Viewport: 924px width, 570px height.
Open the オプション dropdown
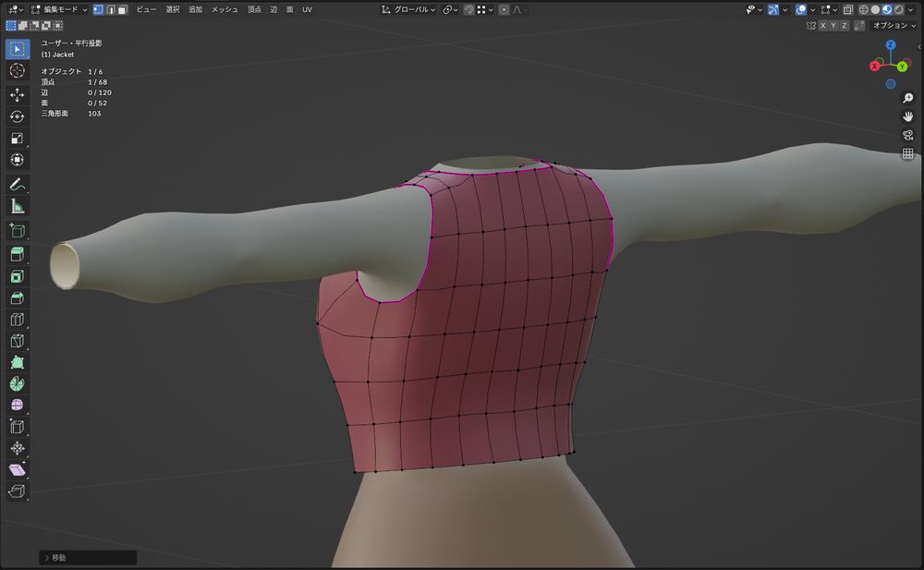894,25
